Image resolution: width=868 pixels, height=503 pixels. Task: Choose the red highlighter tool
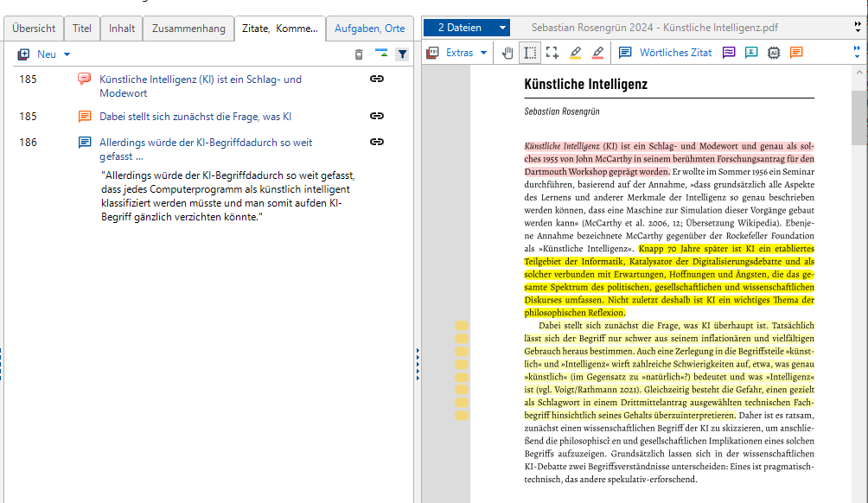(598, 53)
